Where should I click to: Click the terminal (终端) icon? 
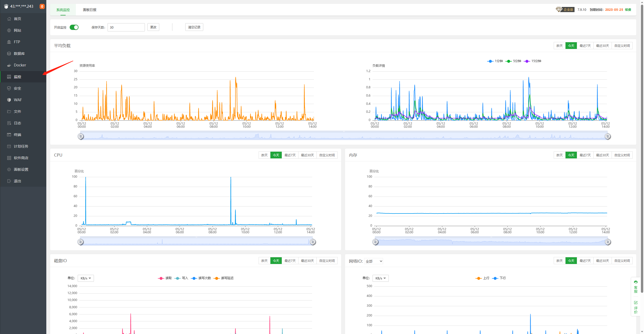(x=9, y=135)
